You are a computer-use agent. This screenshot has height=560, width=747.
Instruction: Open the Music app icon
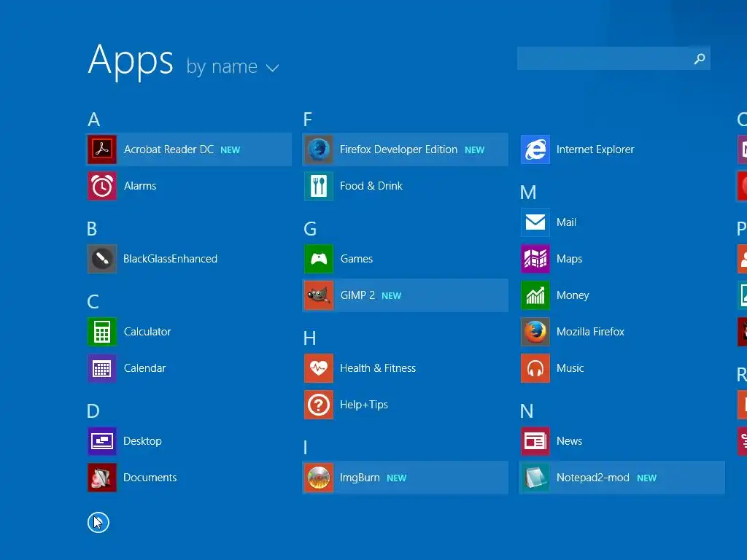535,368
